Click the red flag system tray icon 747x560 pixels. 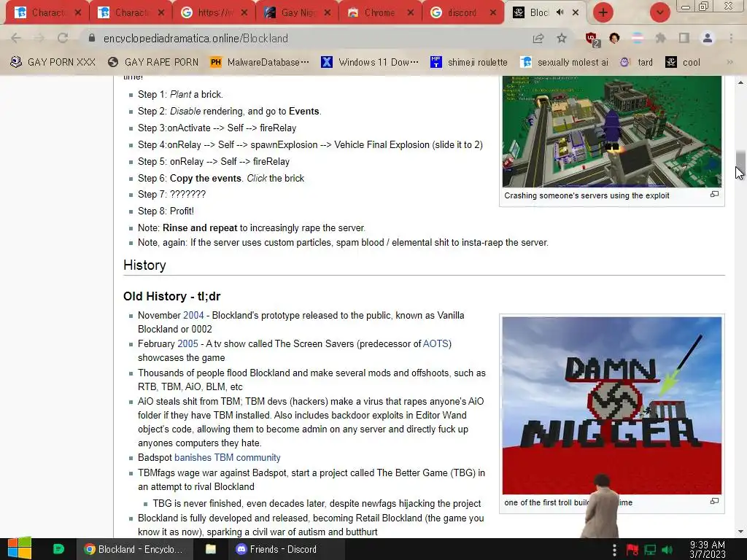point(632,550)
